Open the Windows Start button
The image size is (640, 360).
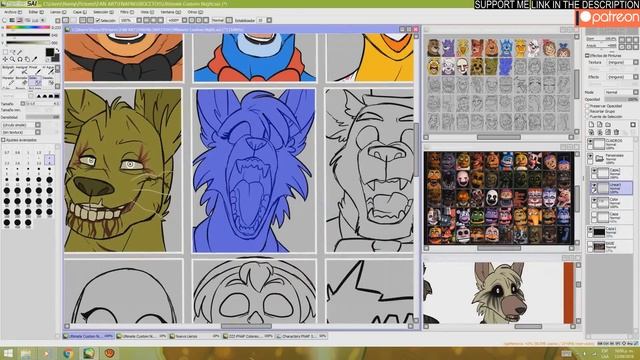[8, 353]
